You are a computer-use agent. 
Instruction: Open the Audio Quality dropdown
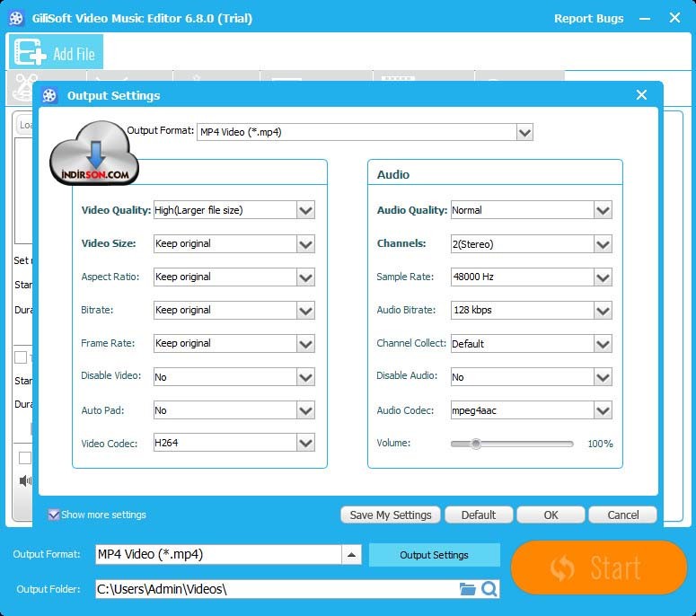603,210
